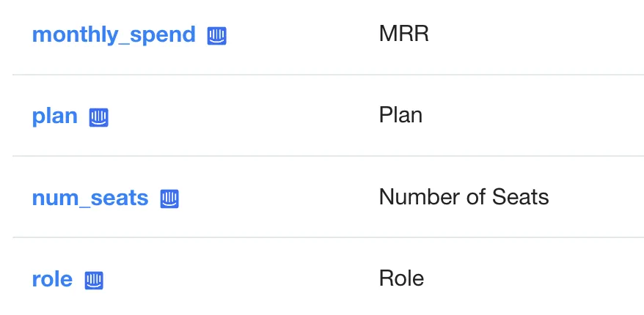
Task: Open the plan attribute link
Action: pos(54,116)
